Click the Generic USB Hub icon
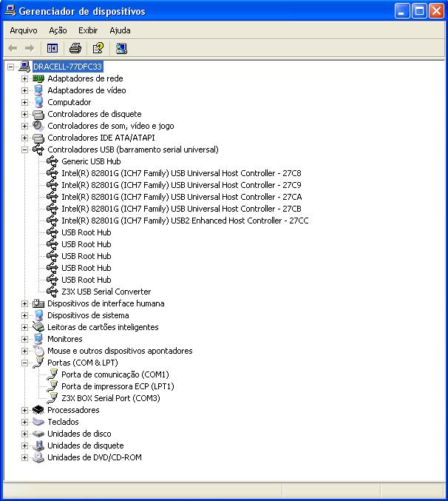The height and width of the screenshot is (501, 448). coord(52,161)
